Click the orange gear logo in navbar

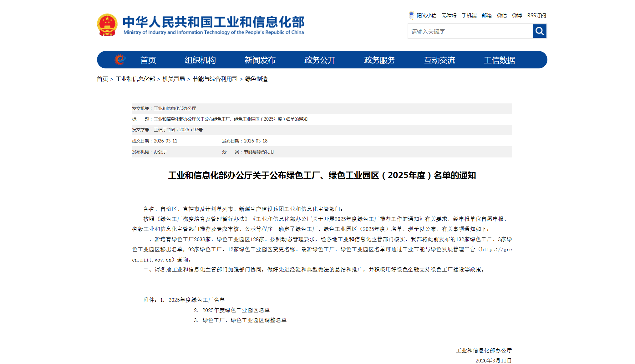(x=120, y=60)
